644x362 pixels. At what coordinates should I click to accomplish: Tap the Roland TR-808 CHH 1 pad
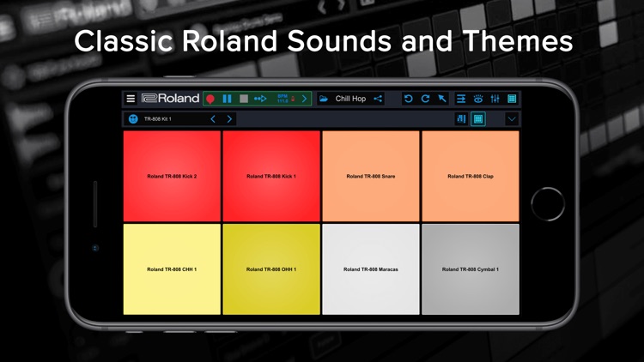[172, 269]
